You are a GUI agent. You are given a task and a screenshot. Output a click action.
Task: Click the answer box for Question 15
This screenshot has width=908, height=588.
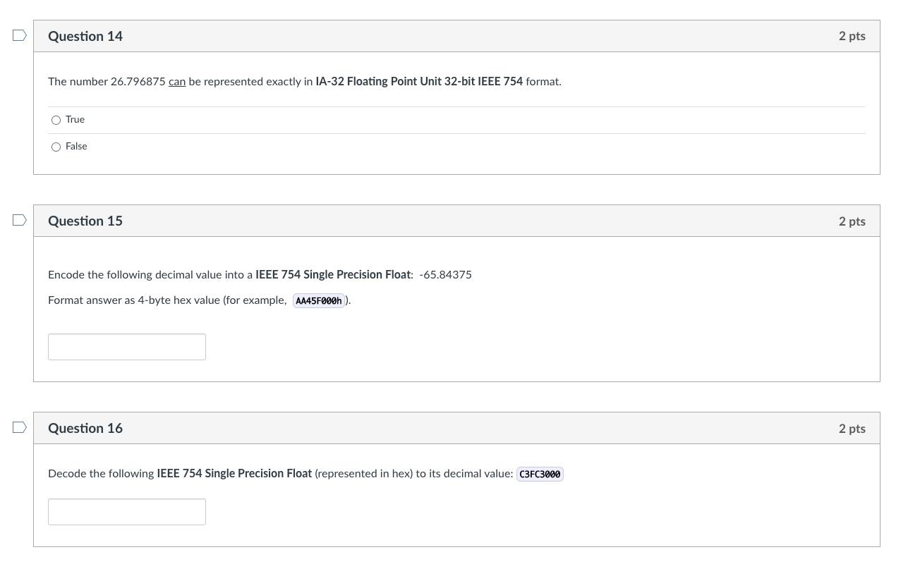click(127, 346)
